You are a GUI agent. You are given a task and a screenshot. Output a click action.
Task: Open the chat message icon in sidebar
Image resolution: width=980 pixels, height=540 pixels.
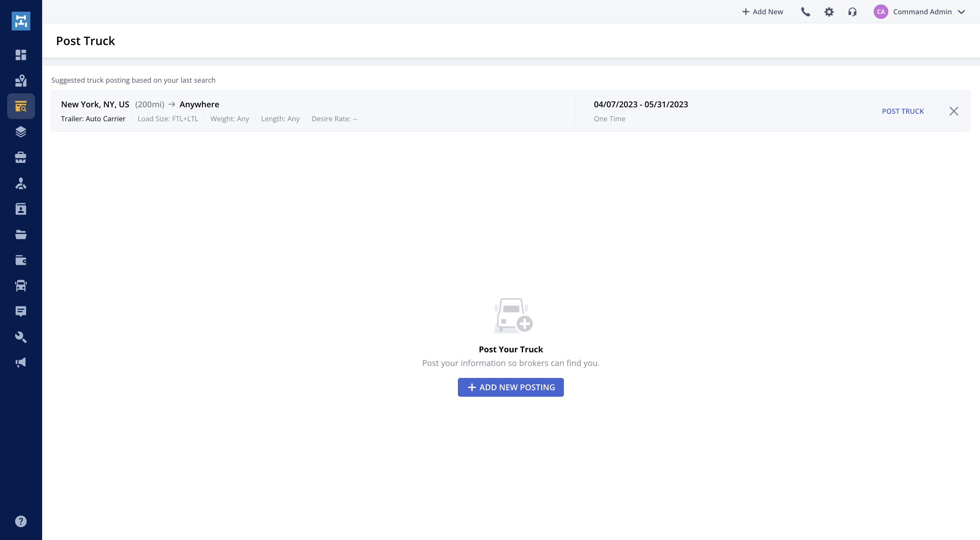point(21,311)
